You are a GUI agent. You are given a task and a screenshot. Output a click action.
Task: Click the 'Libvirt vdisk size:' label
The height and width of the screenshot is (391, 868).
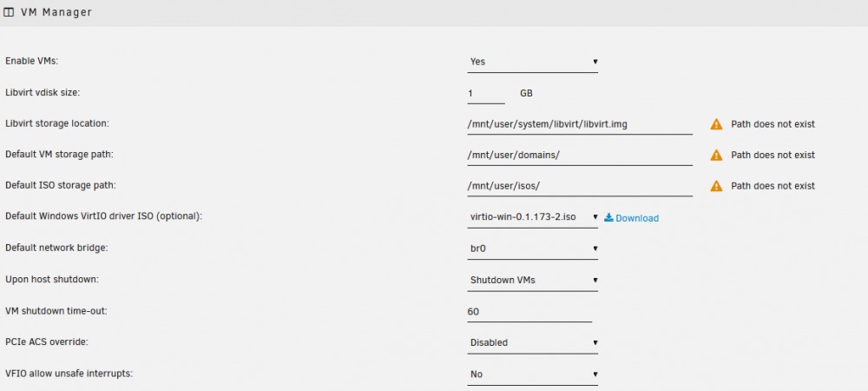(x=43, y=92)
